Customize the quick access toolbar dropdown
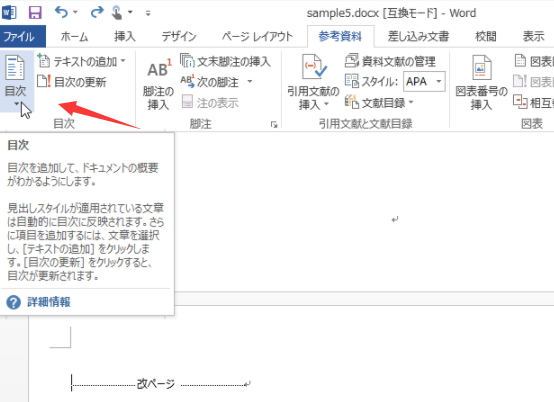The image size is (554, 402). [x=148, y=13]
